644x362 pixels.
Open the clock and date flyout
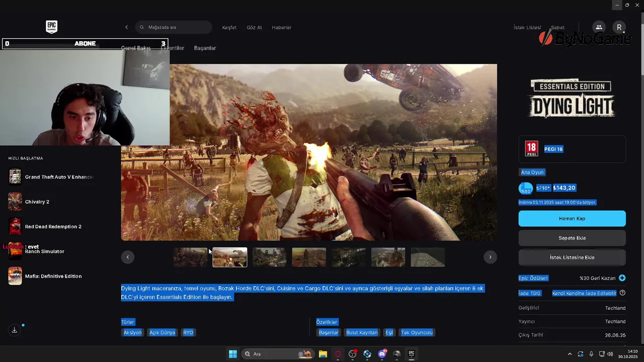click(x=628, y=354)
